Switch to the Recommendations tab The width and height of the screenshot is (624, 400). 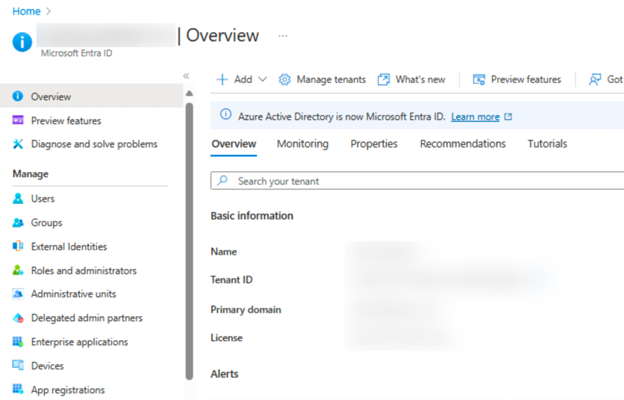(463, 144)
